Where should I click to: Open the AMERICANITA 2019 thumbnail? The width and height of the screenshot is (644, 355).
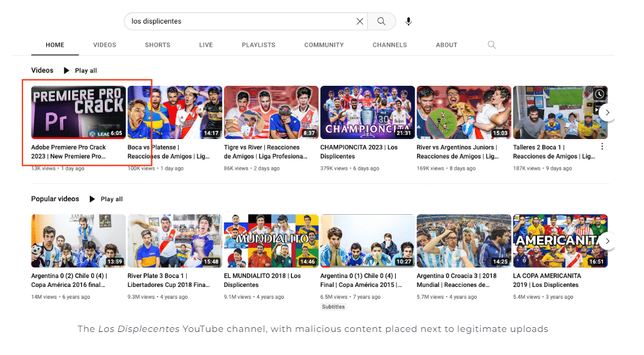pyautogui.click(x=560, y=241)
